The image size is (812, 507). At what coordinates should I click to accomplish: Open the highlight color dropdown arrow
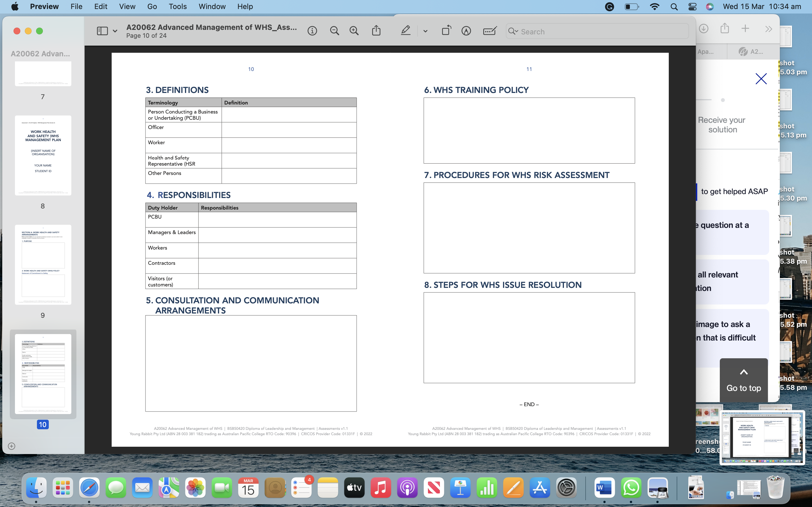tap(425, 31)
